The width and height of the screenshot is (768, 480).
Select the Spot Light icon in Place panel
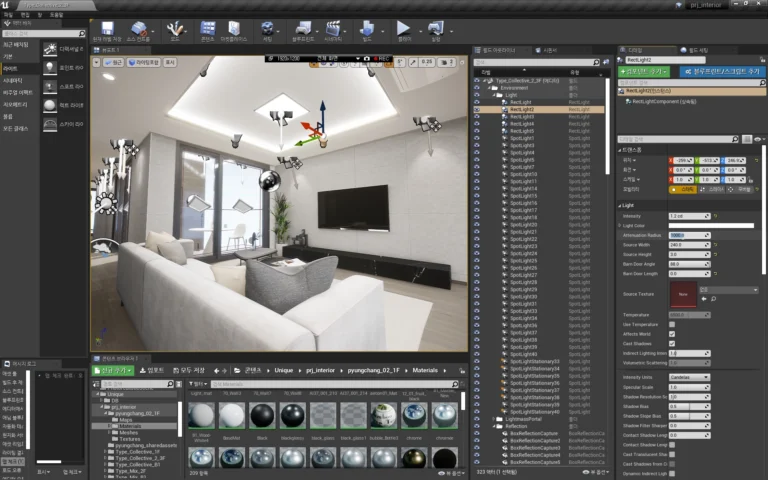point(50,86)
